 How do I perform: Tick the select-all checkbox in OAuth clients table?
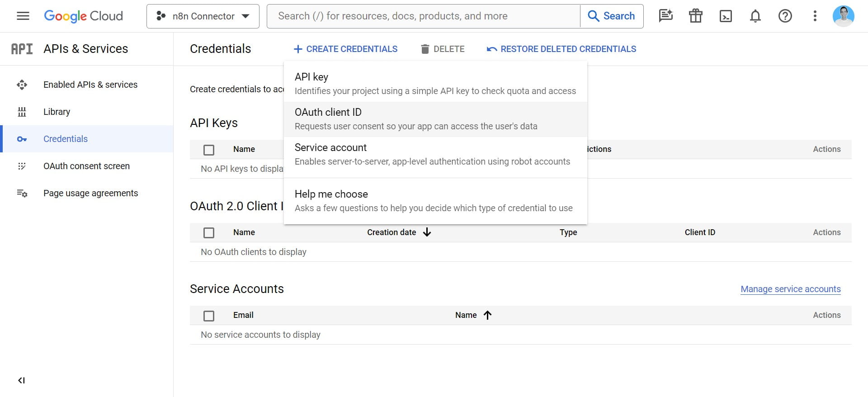point(209,233)
